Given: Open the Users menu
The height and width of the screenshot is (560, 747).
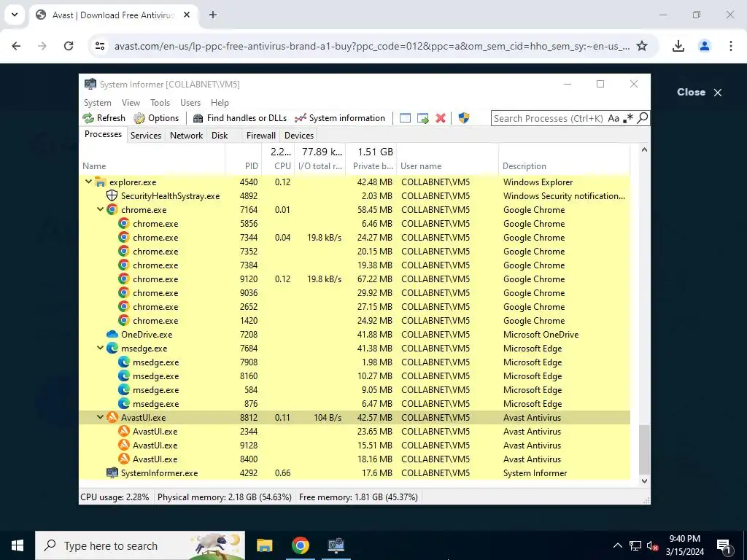Looking at the screenshot, I should [x=190, y=103].
